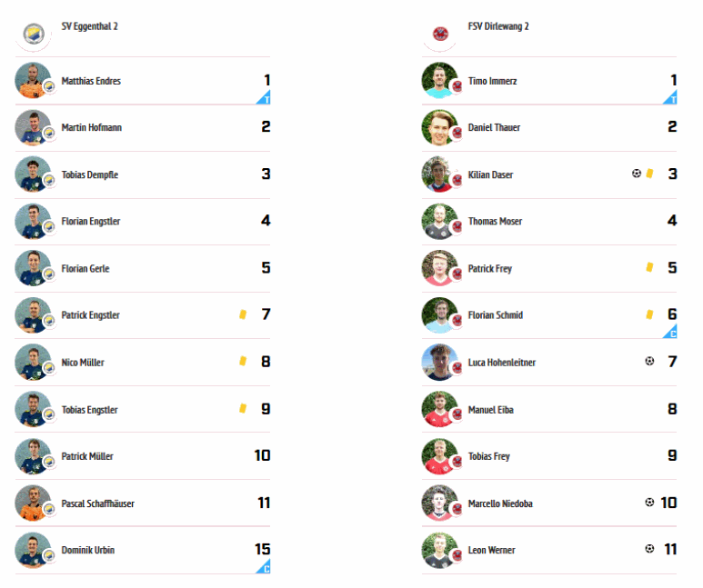The image size is (703, 588).
Task: Click the goal ball icon next to Leon Werner
Action: click(649, 549)
